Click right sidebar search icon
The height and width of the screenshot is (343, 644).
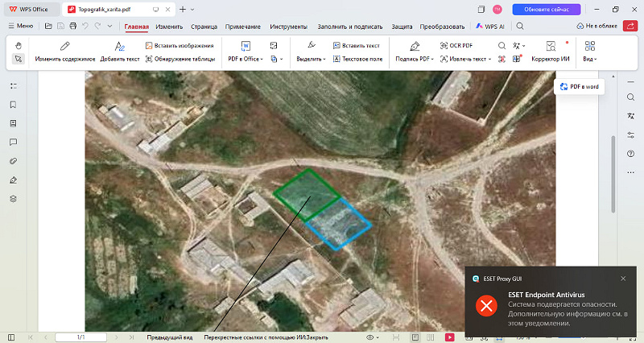click(630, 97)
